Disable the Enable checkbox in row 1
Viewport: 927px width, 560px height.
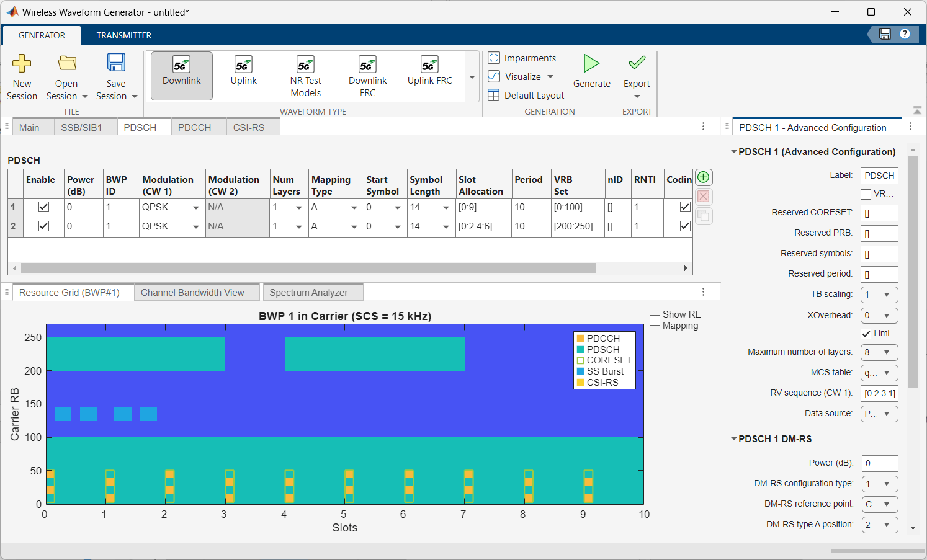pos(43,207)
